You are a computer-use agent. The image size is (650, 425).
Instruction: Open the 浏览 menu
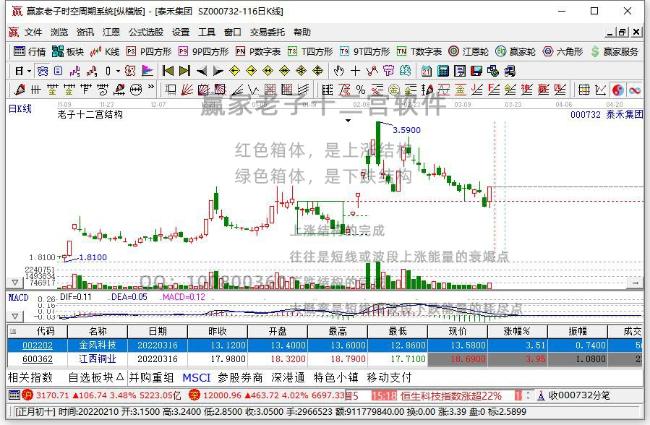coord(59,32)
